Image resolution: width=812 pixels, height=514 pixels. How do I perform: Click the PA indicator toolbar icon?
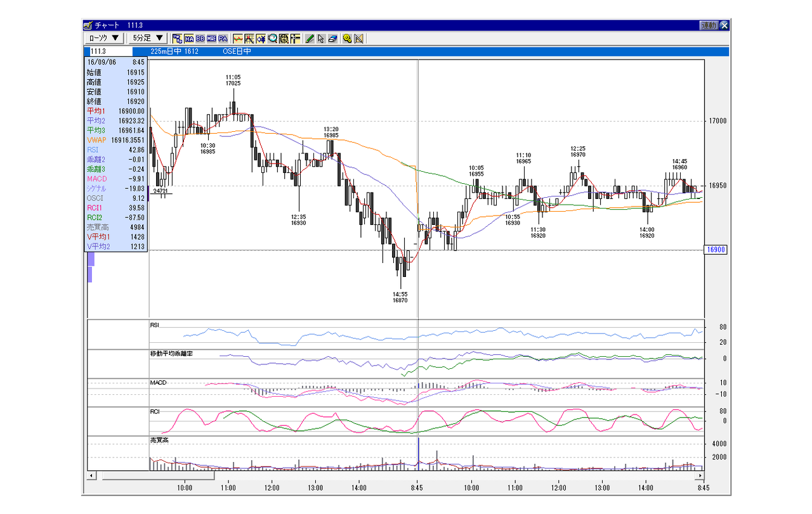223,39
